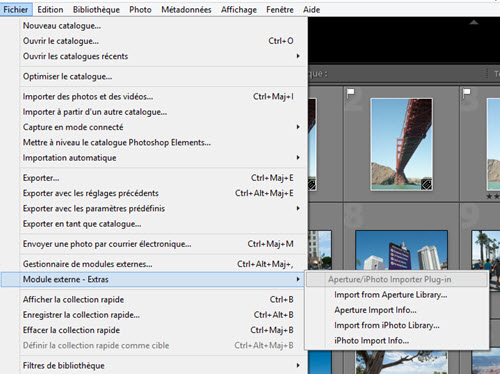This screenshot has height=374, width=500.
Task: Open the Photo menu
Action: (140, 10)
